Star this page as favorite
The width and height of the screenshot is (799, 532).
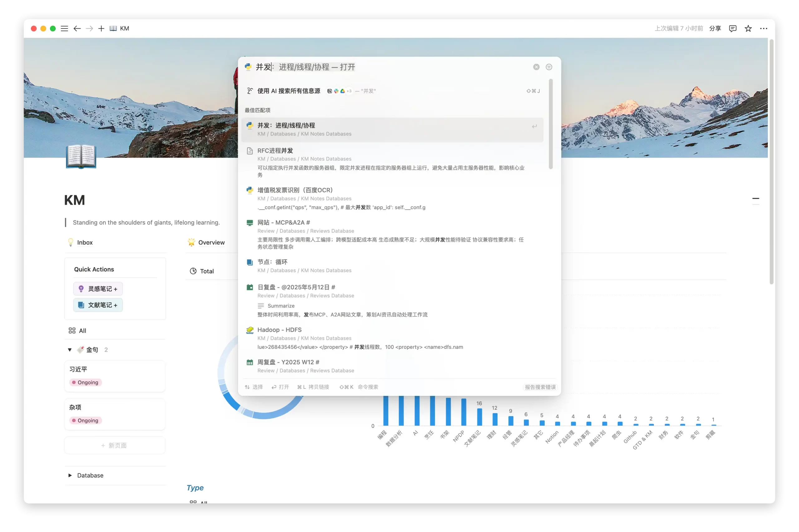coord(748,28)
